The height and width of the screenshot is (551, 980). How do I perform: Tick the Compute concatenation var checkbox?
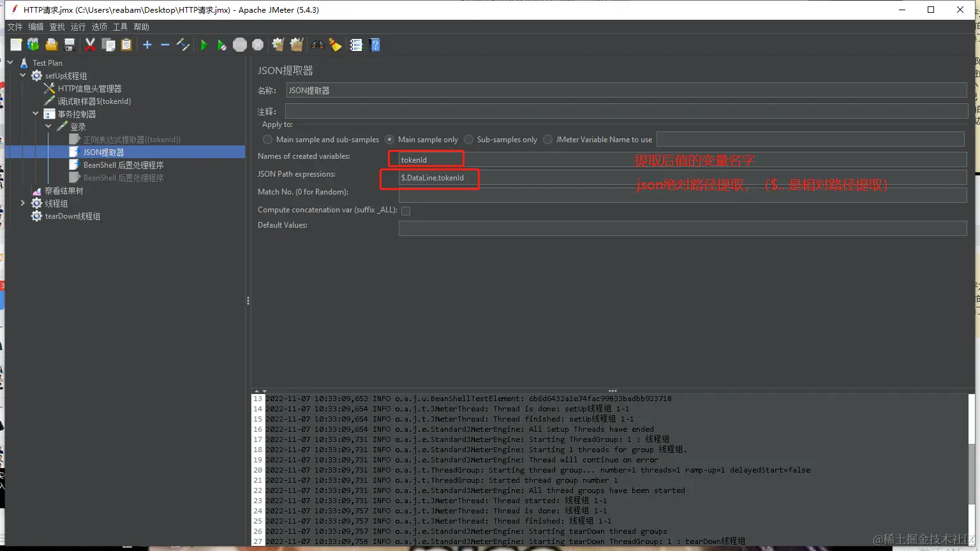click(406, 210)
